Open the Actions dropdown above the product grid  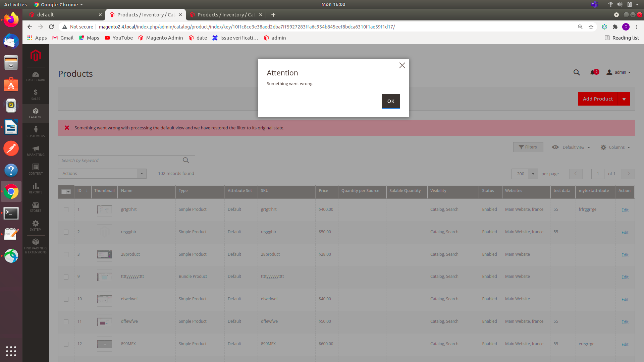(x=102, y=173)
